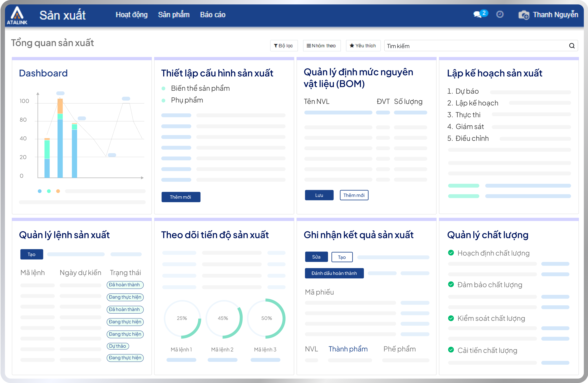Click the tallest bar in Dashboard chart
This screenshot has width=588, height=383.
60,138
